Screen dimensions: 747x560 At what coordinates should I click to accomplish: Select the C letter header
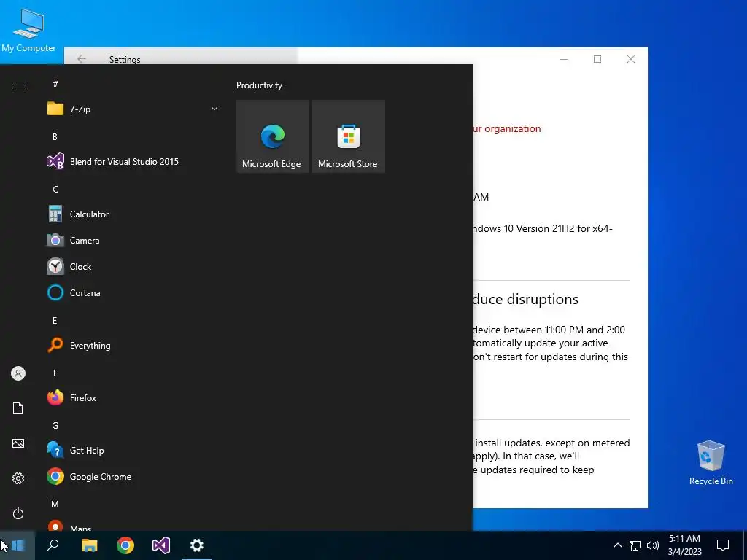[55, 189]
